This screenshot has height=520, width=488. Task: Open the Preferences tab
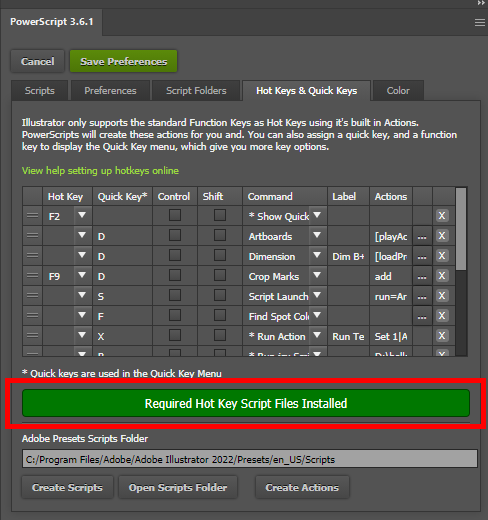point(110,91)
